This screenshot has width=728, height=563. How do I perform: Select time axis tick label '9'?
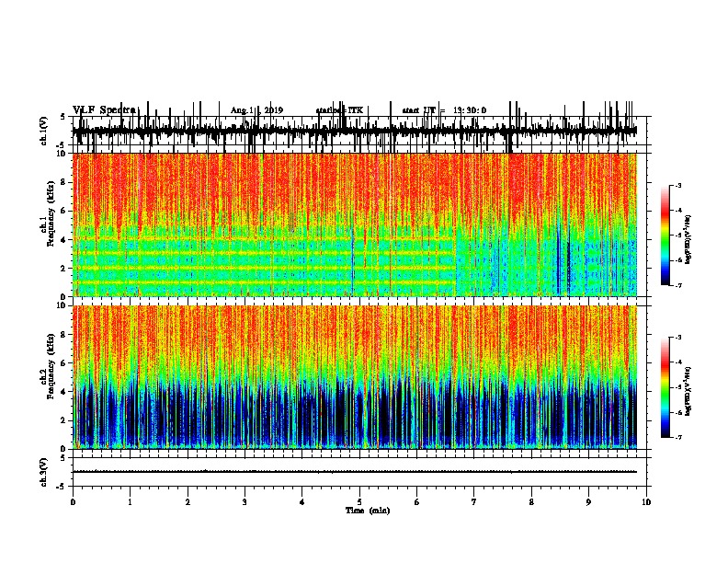588,502
